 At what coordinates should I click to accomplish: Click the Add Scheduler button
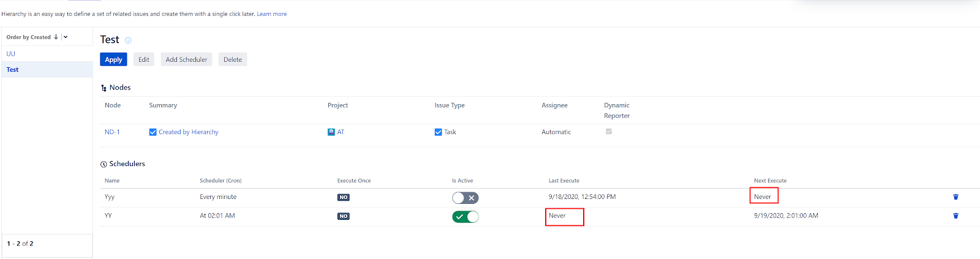coord(186,59)
